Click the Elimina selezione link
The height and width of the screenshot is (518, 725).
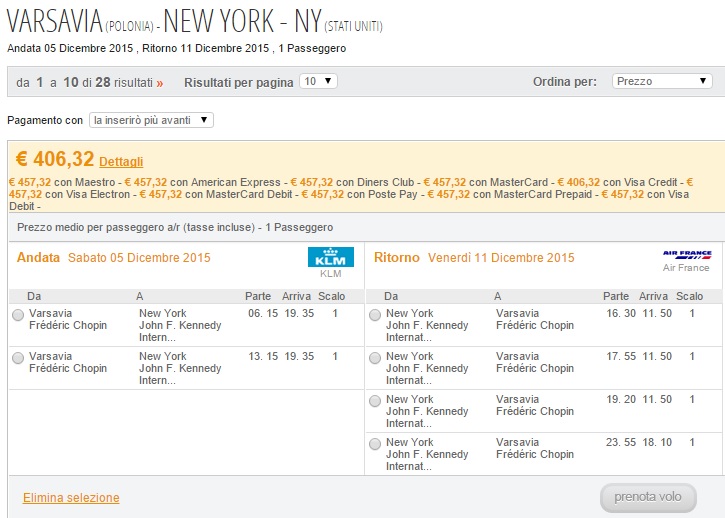pyautogui.click(x=71, y=498)
